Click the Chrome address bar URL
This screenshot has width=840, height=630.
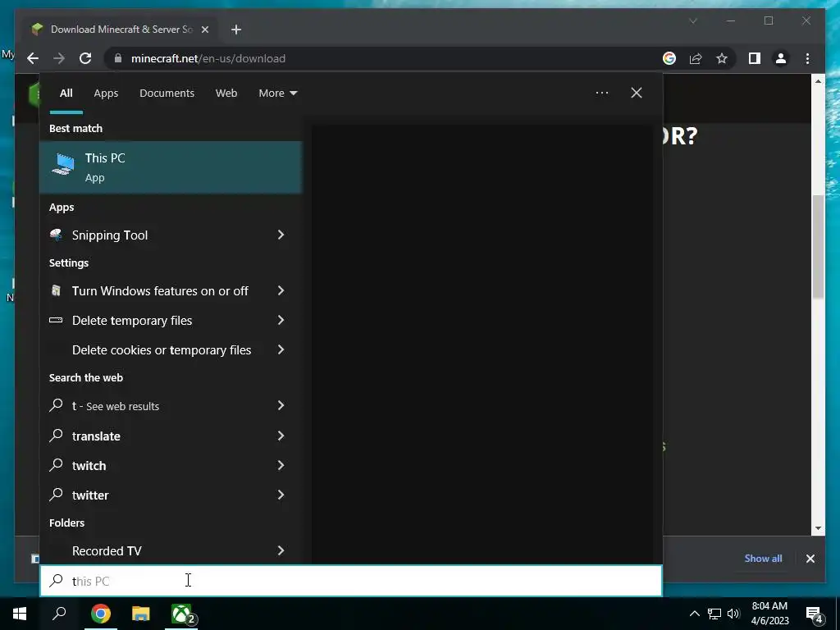(x=208, y=58)
